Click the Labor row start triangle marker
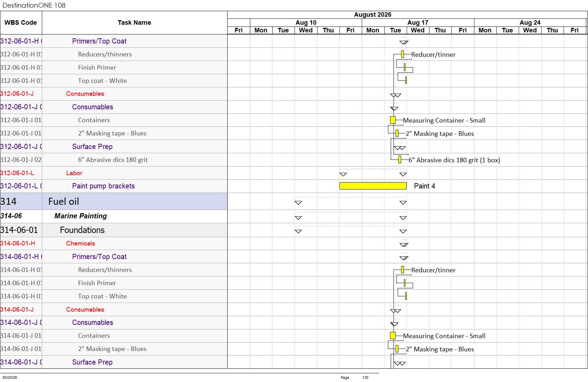The height and width of the screenshot is (382, 588). tap(343, 174)
